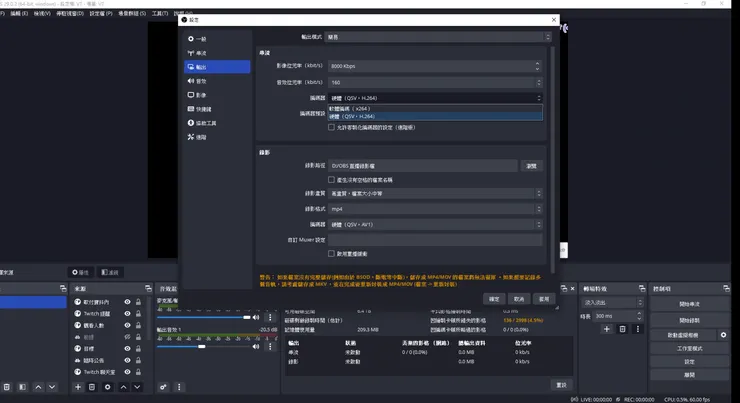Image resolution: width=740 pixels, height=403 pixels.
Task: Open the recording quality dropdown
Action: click(x=435, y=193)
